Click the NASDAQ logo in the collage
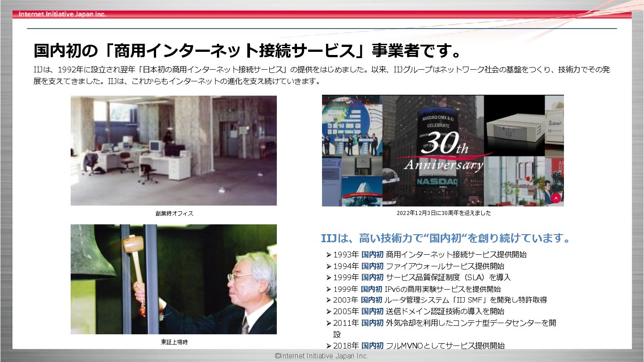The image size is (644, 362). pyautogui.click(x=437, y=182)
